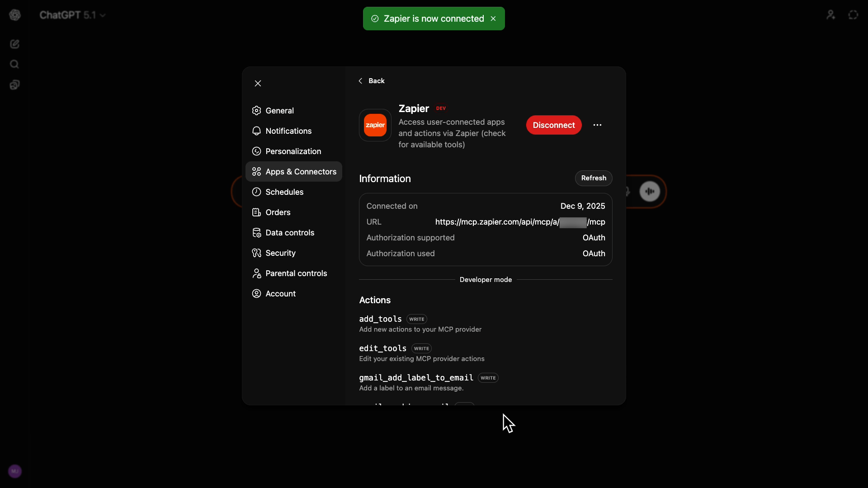Open the temporary chat dashed circle icon
868x488 pixels.
tap(853, 15)
